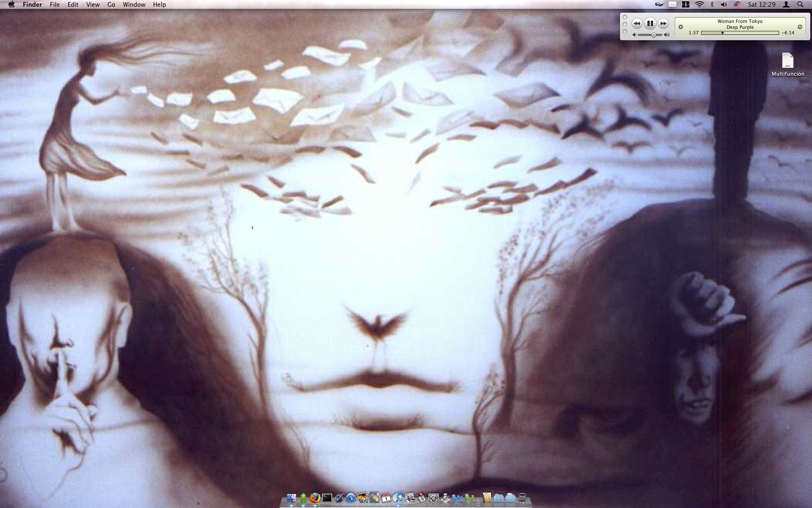Open System Preferences gear icon in Dock
Viewport: 812px width, 508px height.
(433, 498)
